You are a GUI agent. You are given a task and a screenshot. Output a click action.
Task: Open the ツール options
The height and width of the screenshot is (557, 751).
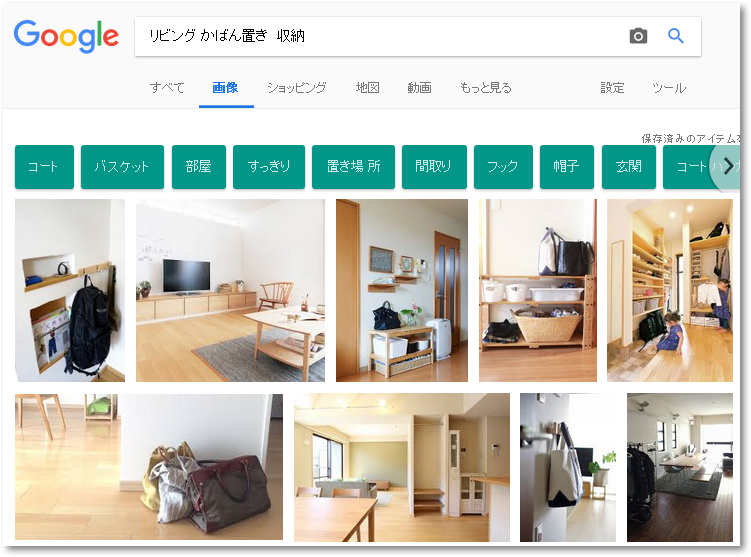(x=669, y=88)
